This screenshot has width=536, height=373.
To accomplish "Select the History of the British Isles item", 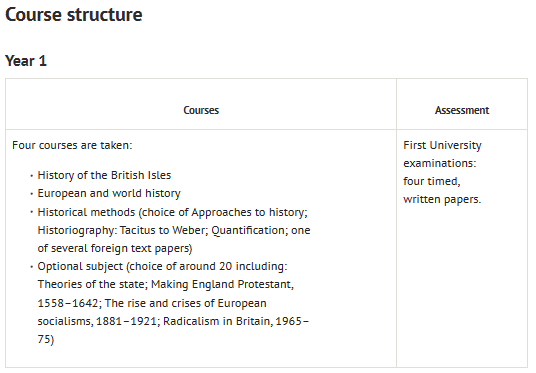I will pos(104,175).
